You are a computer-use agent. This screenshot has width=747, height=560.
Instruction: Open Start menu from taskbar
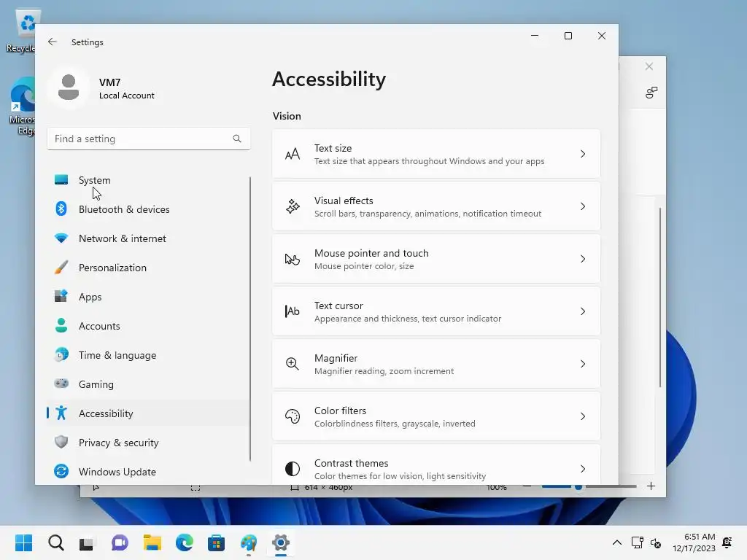(x=24, y=542)
